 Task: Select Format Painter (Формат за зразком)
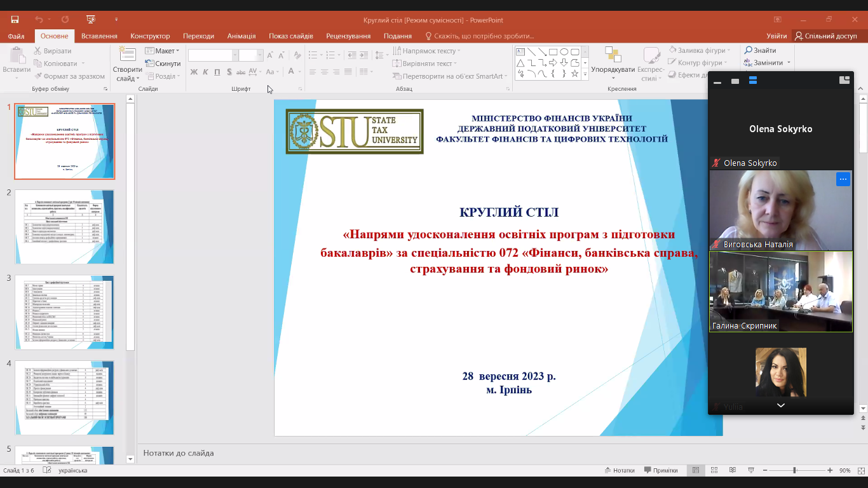pyautogui.click(x=69, y=76)
